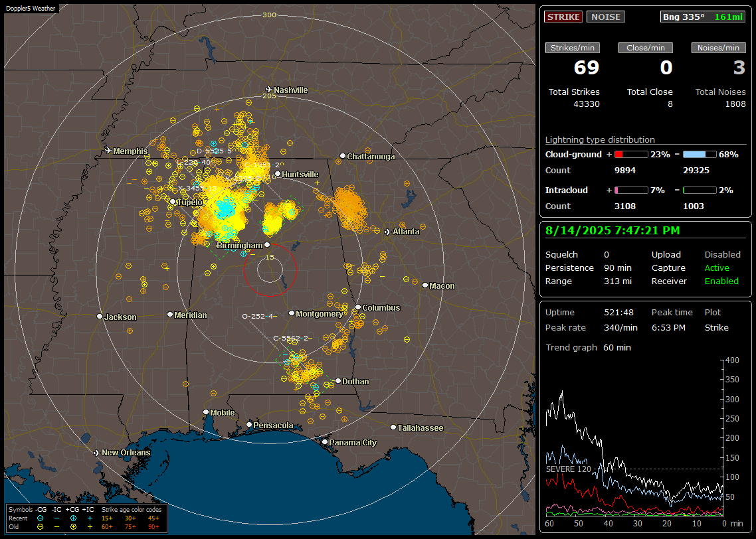Click the trend graph plot area
The image size is (756, 539).
634,438
